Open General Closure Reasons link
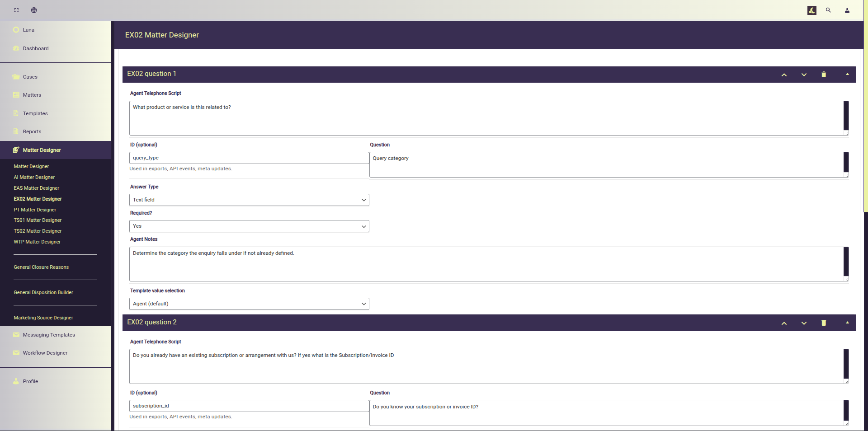Image resolution: width=868 pixels, height=431 pixels. (x=41, y=267)
